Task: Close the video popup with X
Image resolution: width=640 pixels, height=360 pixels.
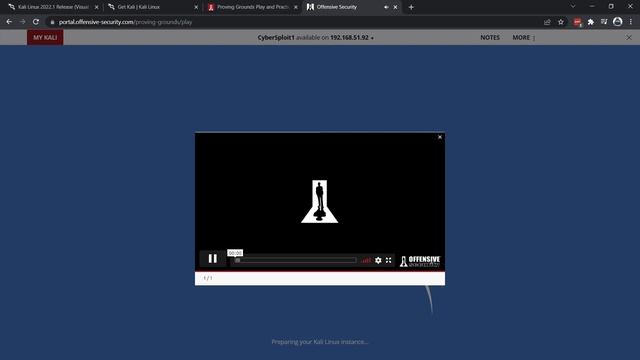Action: (440, 137)
